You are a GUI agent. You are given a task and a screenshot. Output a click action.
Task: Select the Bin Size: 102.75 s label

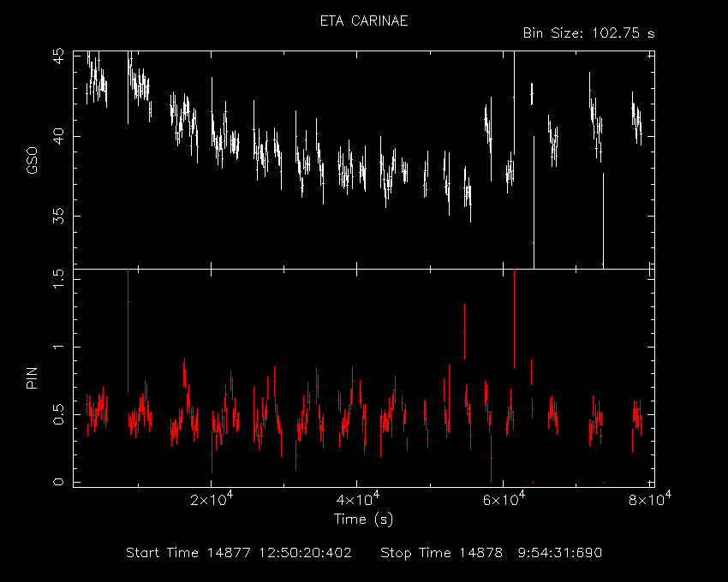pos(588,33)
